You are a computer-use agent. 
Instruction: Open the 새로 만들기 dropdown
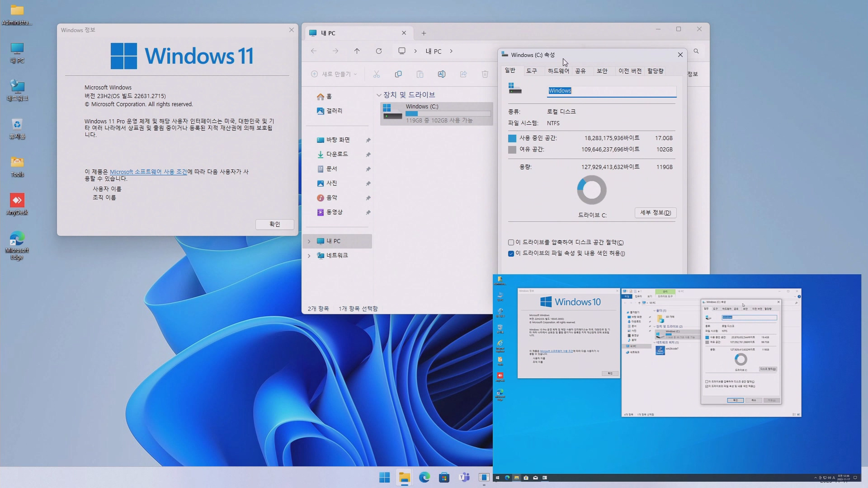[334, 74]
